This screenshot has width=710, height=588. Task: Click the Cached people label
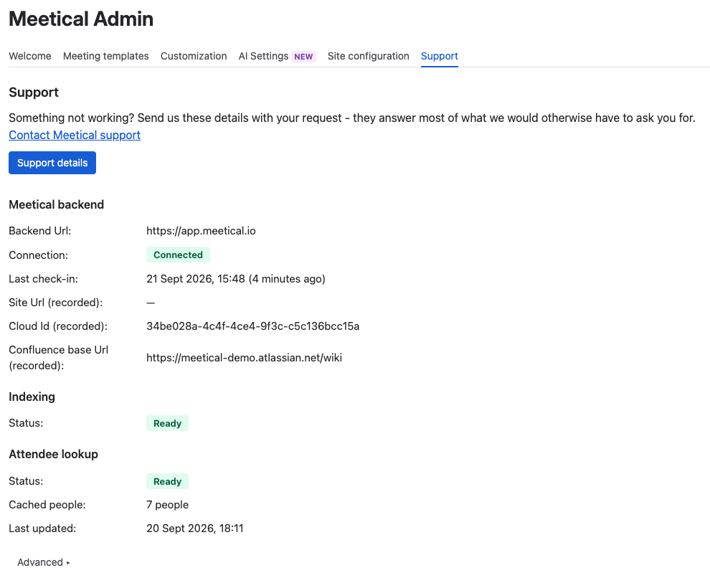[x=47, y=505]
